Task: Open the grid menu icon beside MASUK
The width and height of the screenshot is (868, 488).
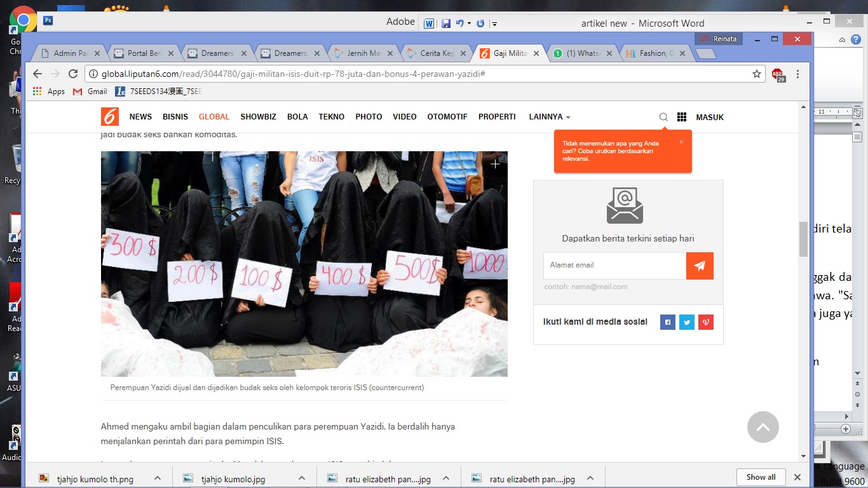Action: [x=682, y=117]
